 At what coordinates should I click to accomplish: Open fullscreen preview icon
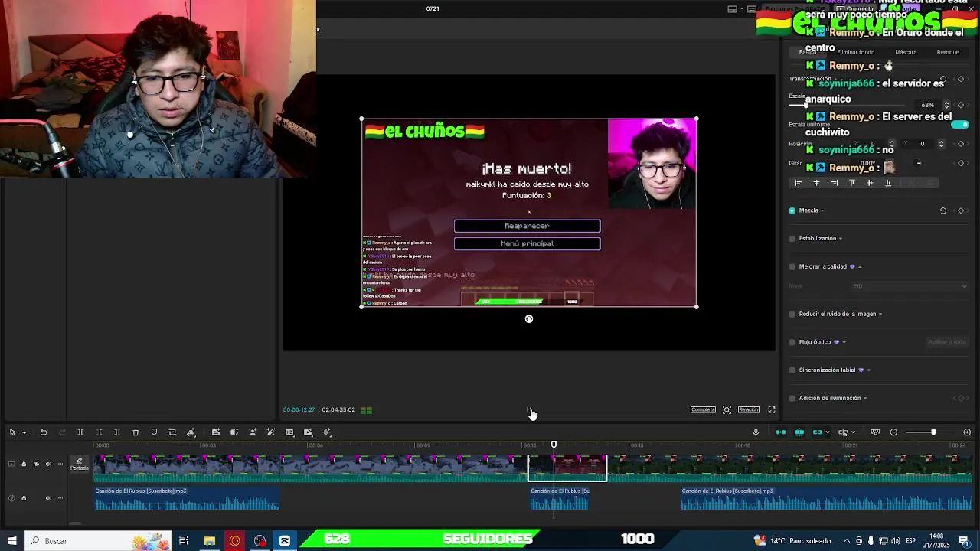tap(772, 409)
